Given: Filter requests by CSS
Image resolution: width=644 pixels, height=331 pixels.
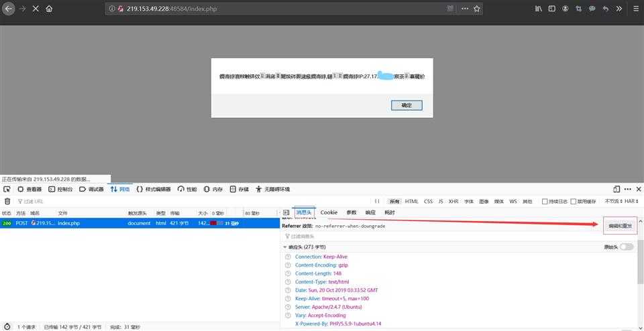Looking at the screenshot, I should tap(429, 202).
